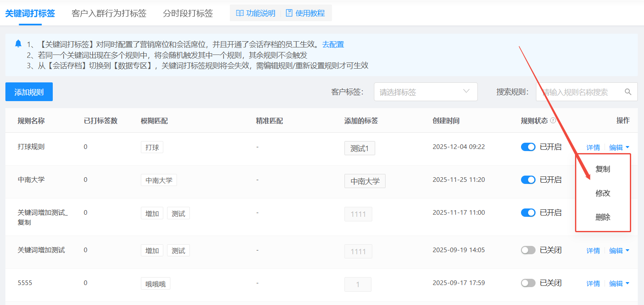Image resolution: width=644 pixels, height=305 pixels.
Task: Switch to 客户入群行为打标签 tab
Action: (109, 13)
